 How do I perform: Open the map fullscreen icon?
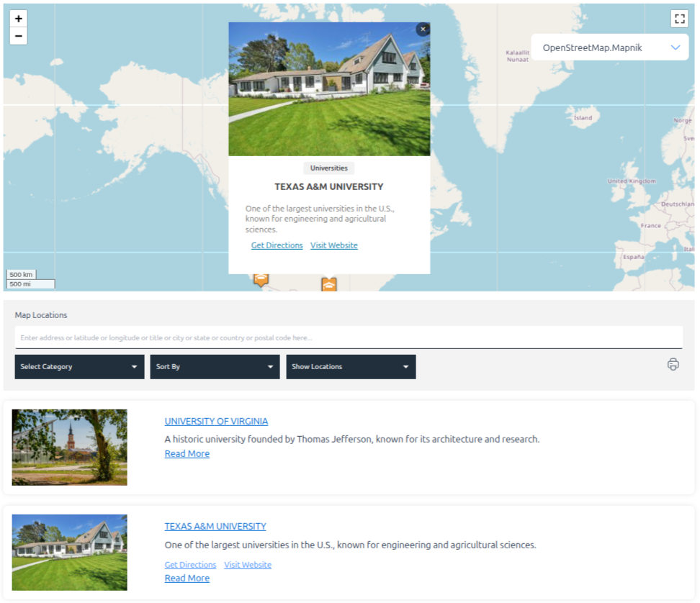click(x=679, y=19)
